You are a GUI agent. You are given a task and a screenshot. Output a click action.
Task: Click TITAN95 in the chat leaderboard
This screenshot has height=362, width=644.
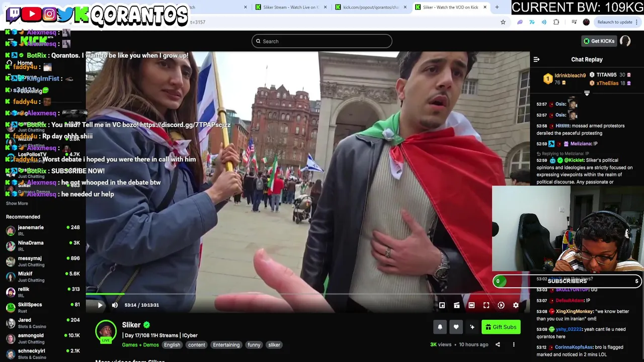[606, 75]
